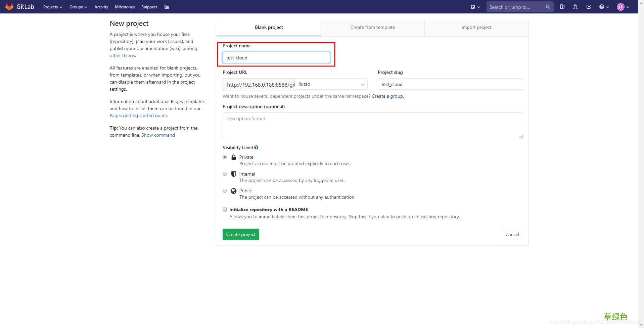This screenshot has height=328, width=644.
Task: Expand the Groups dropdown menu
Action: tap(78, 7)
